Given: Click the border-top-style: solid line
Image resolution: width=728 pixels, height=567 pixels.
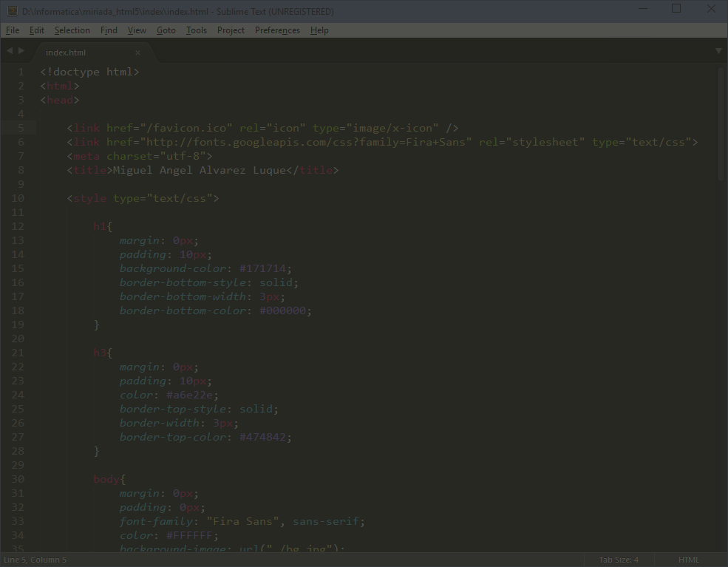Looking at the screenshot, I should click(x=199, y=409).
